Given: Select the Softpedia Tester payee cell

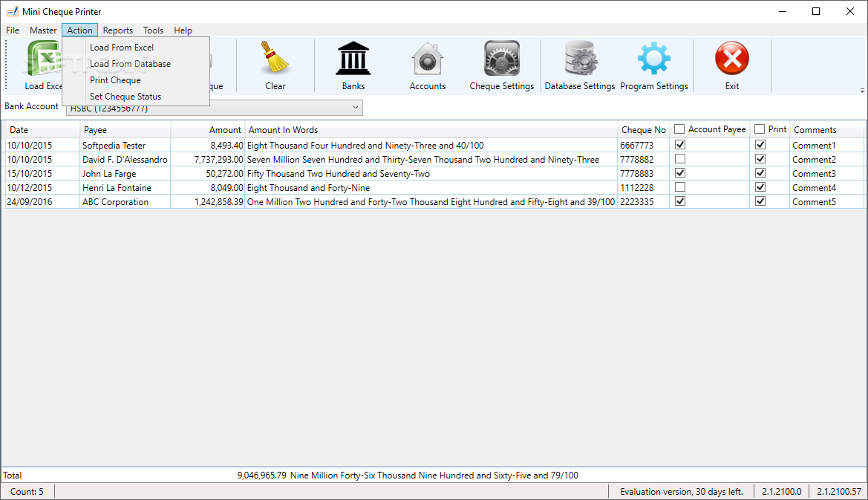Looking at the screenshot, I should (125, 145).
